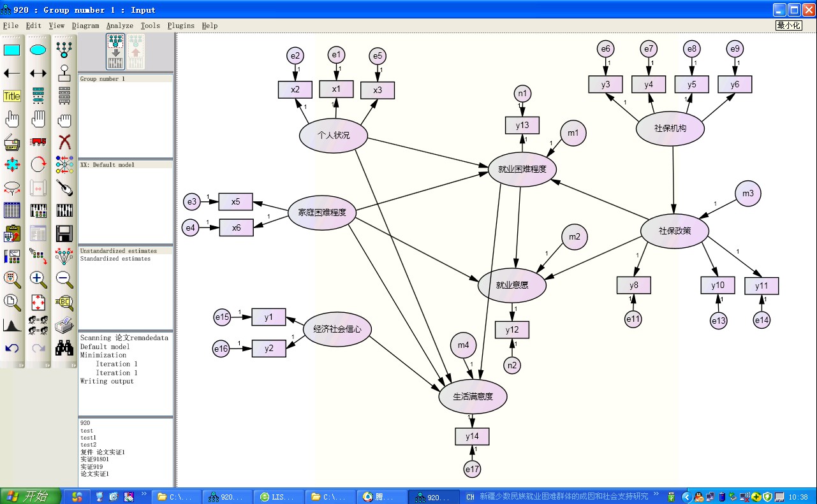Click the calculate estimates abacus icon
This screenshot has width=817, height=504.
[64, 210]
